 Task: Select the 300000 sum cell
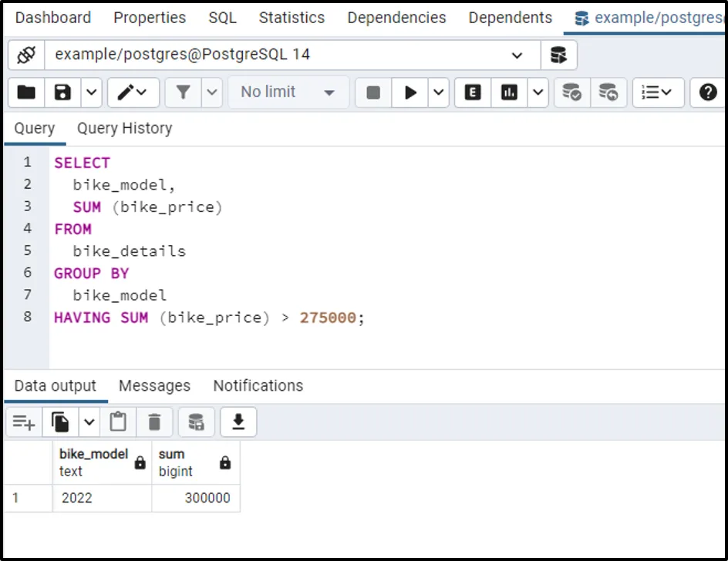[x=196, y=498]
